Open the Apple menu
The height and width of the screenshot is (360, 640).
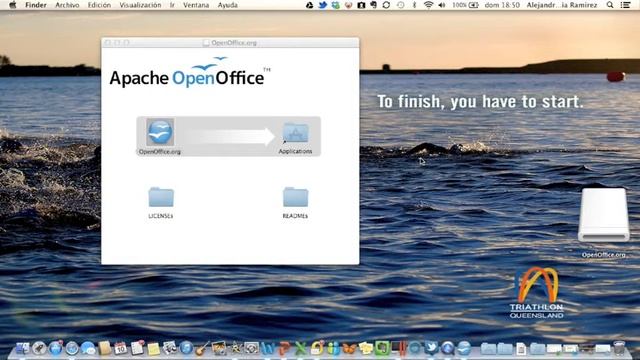13,5
